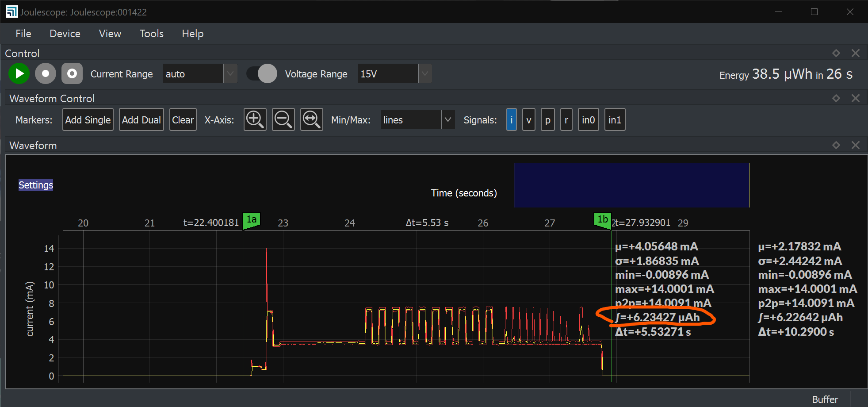This screenshot has height=407, width=868.
Task: Clear all waveform markers
Action: 183,119
